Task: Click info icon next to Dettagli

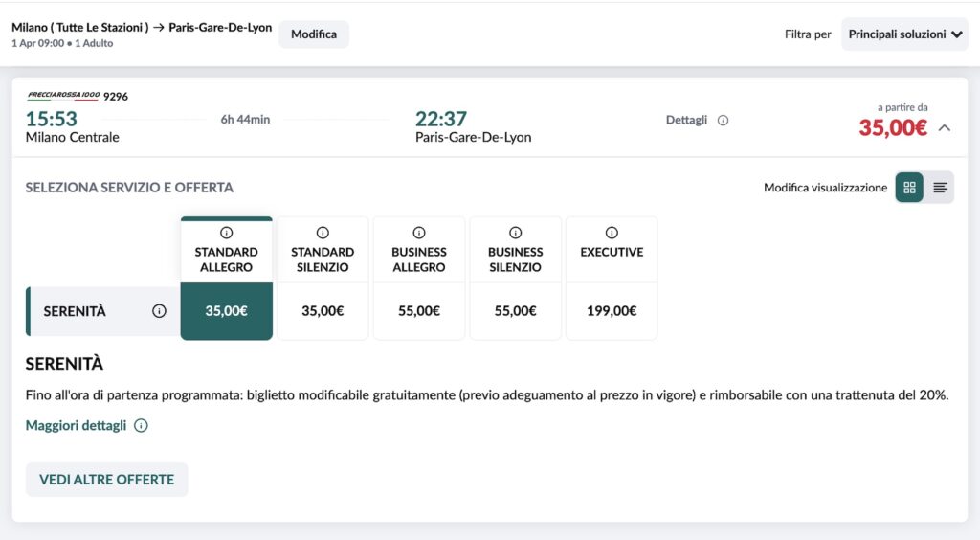Action: pyautogui.click(x=723, y=121)
